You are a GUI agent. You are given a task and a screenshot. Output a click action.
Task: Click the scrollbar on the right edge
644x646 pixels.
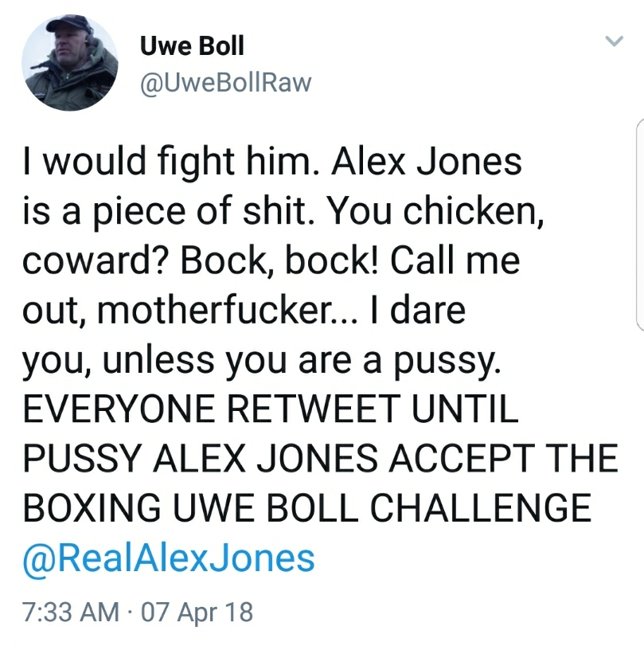(x=639, y=225)
